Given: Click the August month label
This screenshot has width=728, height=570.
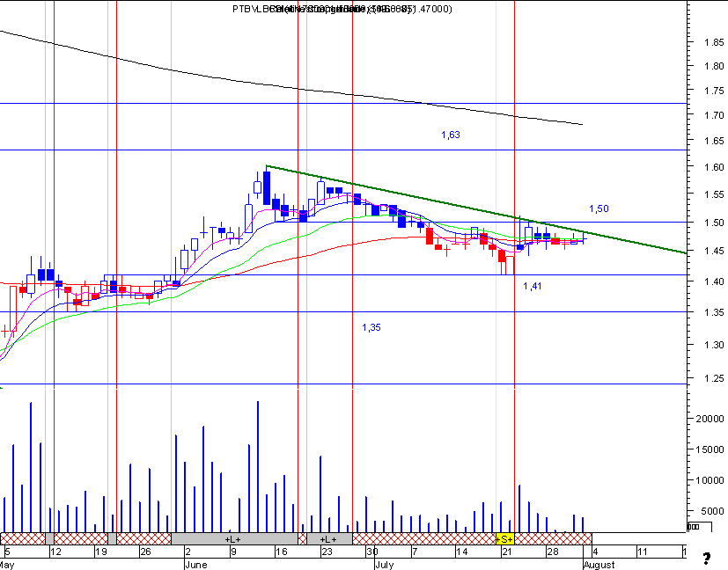Looking at the screenshot, I should 599,565.
